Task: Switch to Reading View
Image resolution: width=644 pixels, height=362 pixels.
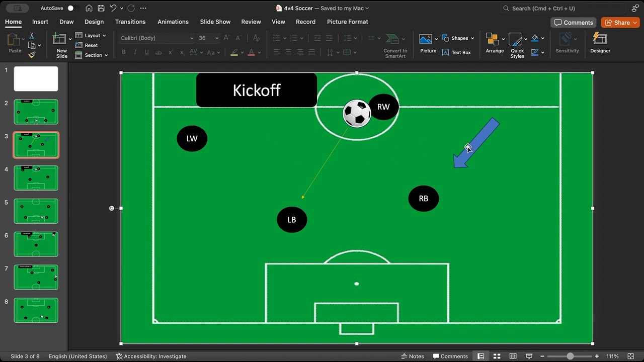Action: [x=513, y=356]
